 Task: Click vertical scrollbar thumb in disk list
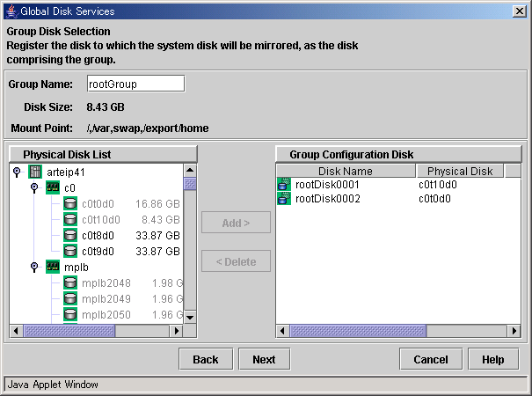[190, 184]
